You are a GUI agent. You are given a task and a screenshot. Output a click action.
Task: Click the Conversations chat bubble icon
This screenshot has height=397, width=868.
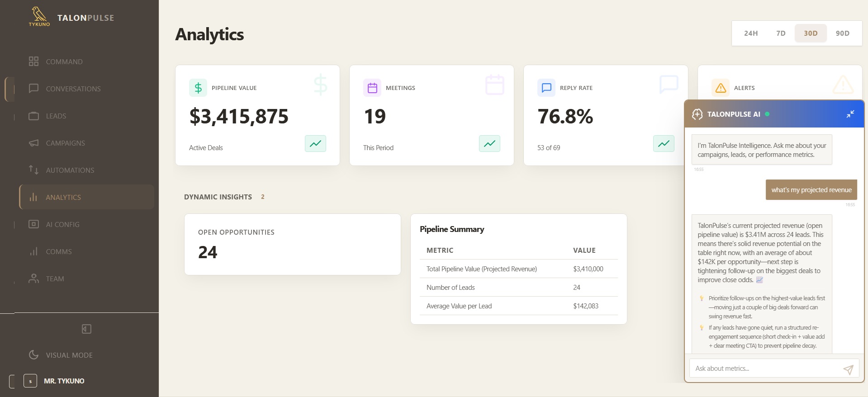[33, 89]
